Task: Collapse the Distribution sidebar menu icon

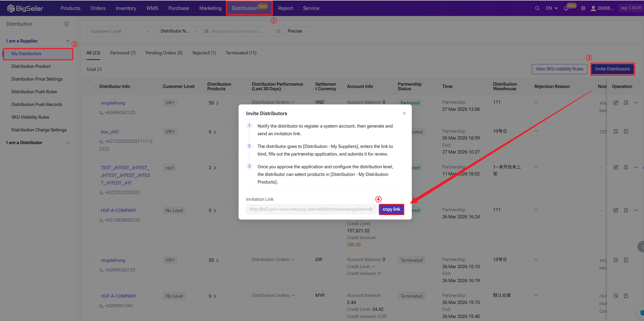Action: (x=67, y=24)
